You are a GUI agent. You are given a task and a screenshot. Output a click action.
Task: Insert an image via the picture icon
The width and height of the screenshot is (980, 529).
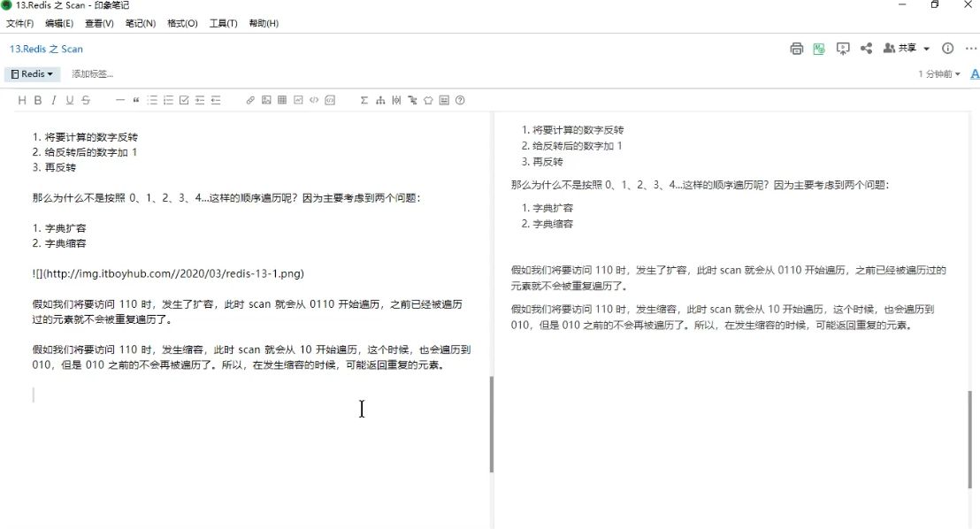[266, 100]
